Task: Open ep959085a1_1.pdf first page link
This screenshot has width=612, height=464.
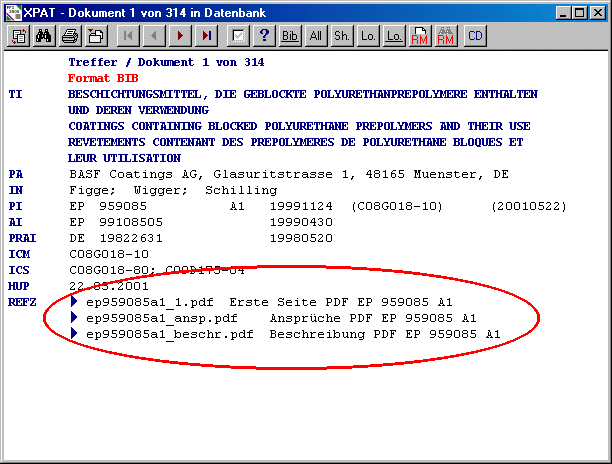Action: [149, 301]
